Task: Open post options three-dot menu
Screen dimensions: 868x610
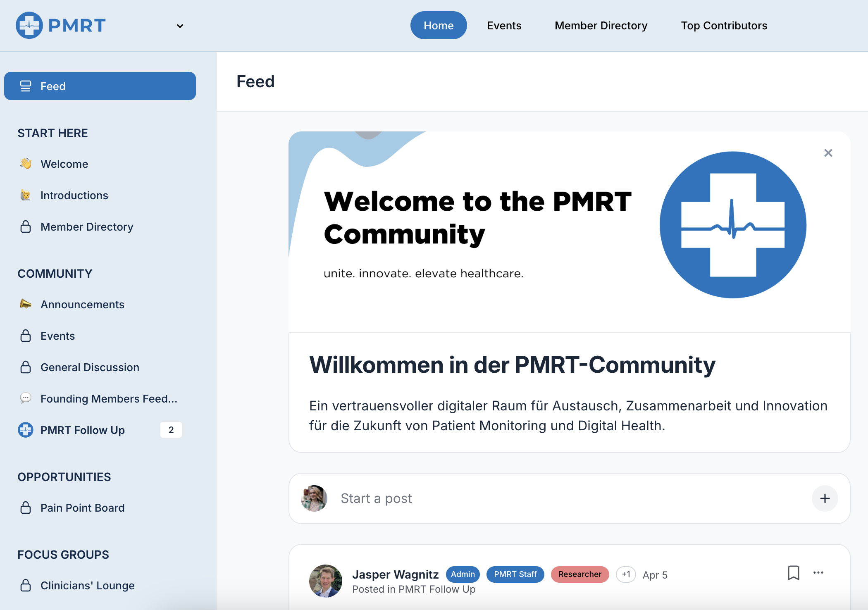Action: (x=818, y=573)
